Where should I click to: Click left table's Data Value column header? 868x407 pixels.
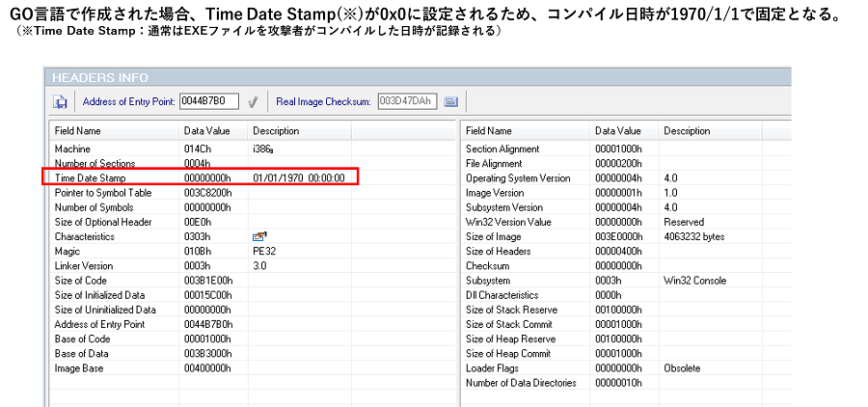point(206,130)
